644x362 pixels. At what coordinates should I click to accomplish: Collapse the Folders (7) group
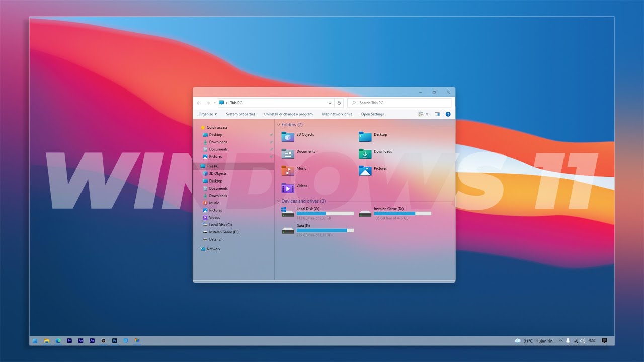pos(279,125)
